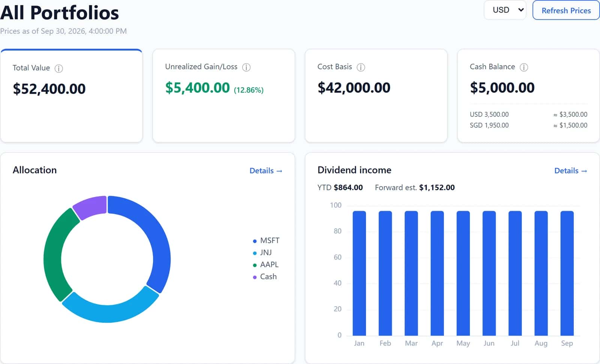The width and height of the screenshot is (600, 364).
Task: Click the Prices as of Sep 30 timestamp
Action: [63, 31]
